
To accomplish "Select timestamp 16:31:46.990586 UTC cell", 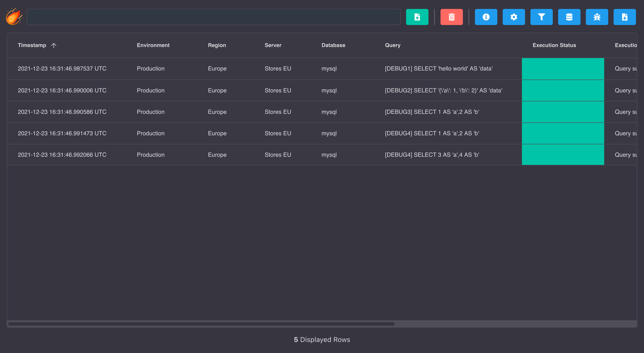I will tap(62, 112).
